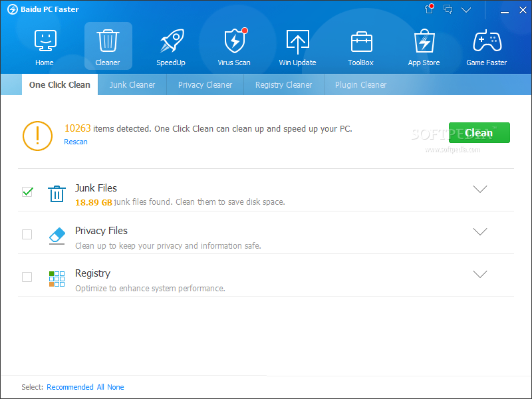This screenshot has height=399, width=532.
Task: Expand the Privacy Files section
Action: tap(479, 231)
